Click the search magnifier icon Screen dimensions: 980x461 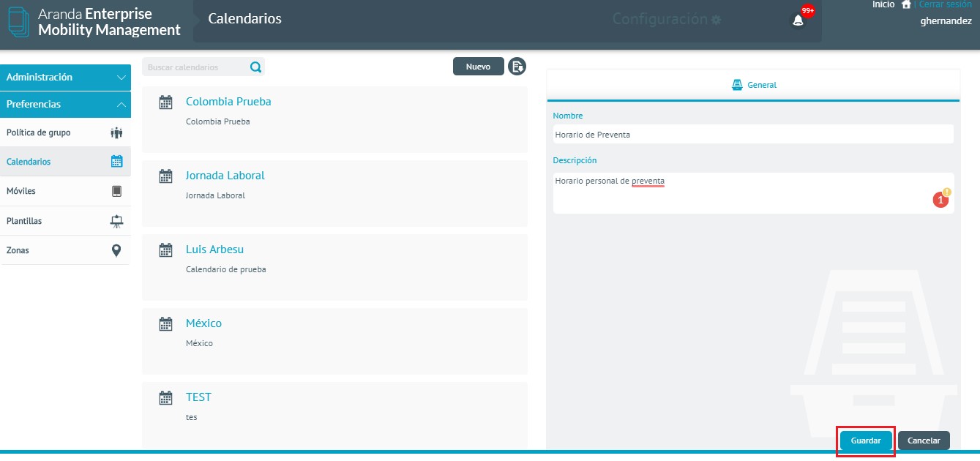[255, 67]
